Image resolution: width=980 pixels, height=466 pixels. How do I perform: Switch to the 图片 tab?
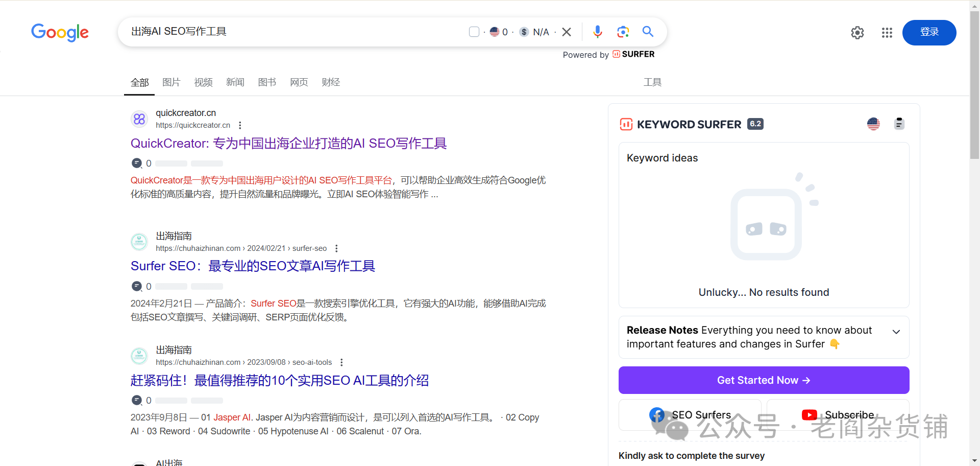(x=171, y=82)
